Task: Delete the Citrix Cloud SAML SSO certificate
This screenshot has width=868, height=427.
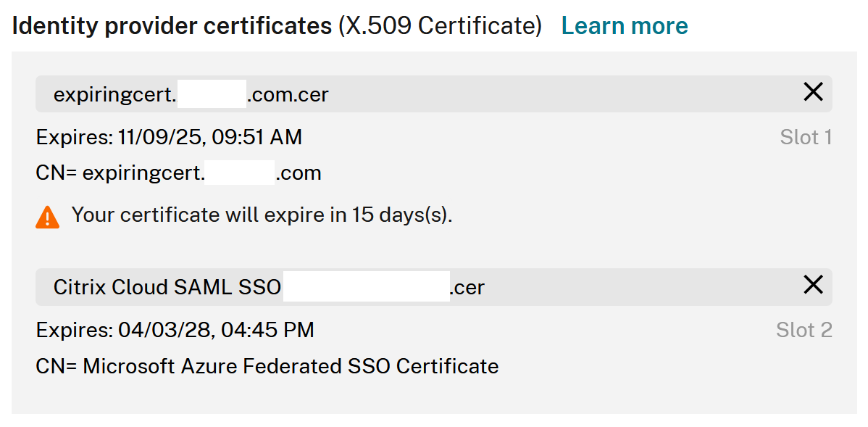Action: [813, 285]
